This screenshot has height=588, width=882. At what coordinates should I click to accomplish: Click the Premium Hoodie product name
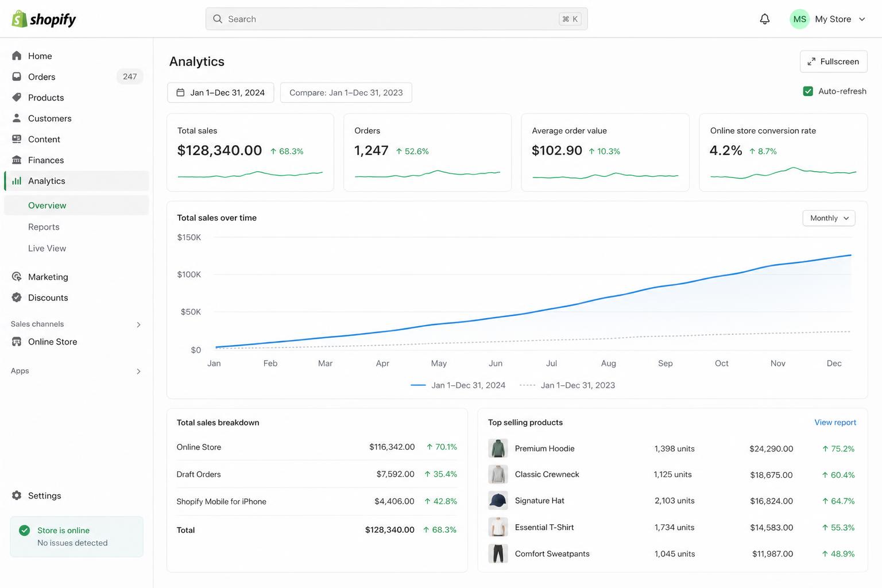pos(544,448)
